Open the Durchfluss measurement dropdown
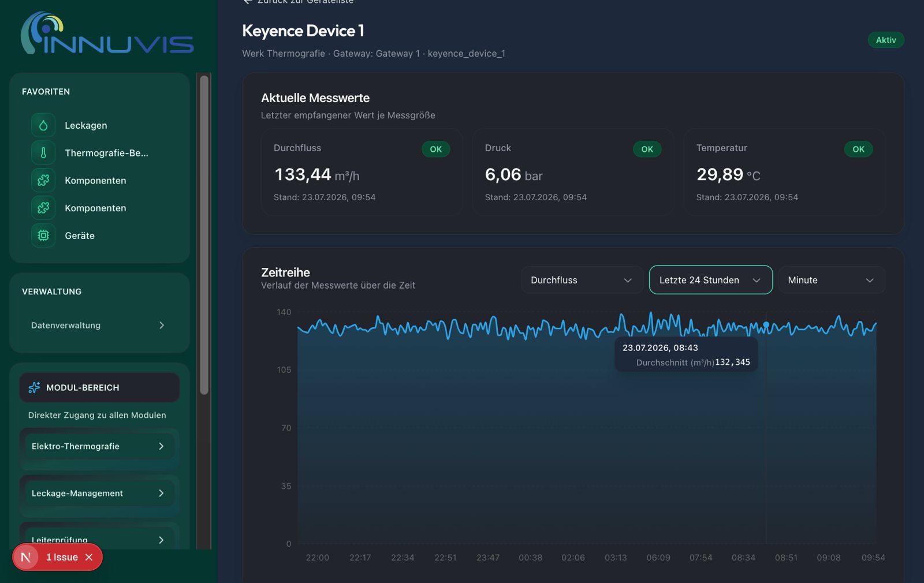The width and height of the screenshot is (924, 583). (582, 280)
